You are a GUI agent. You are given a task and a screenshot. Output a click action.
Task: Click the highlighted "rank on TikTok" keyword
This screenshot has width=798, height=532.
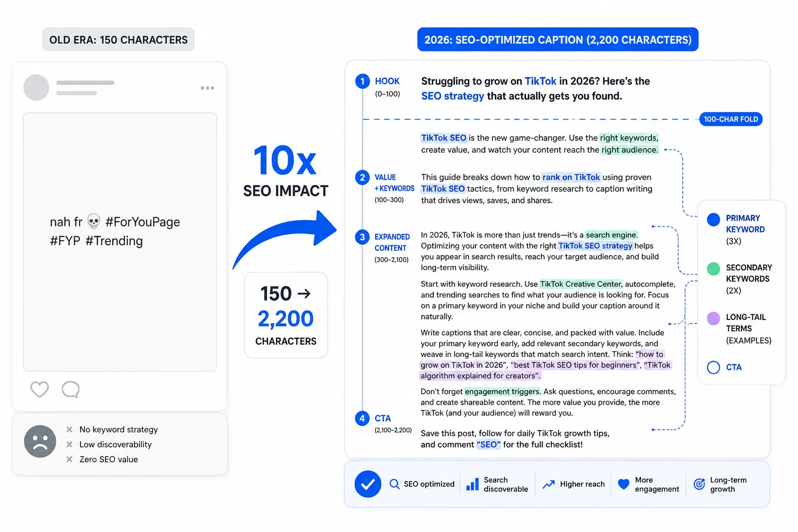click(x=571, y=177)
